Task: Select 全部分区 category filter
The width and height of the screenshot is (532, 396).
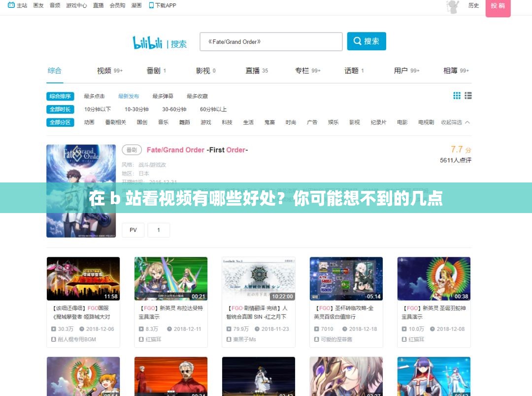Action: [60, 122]
